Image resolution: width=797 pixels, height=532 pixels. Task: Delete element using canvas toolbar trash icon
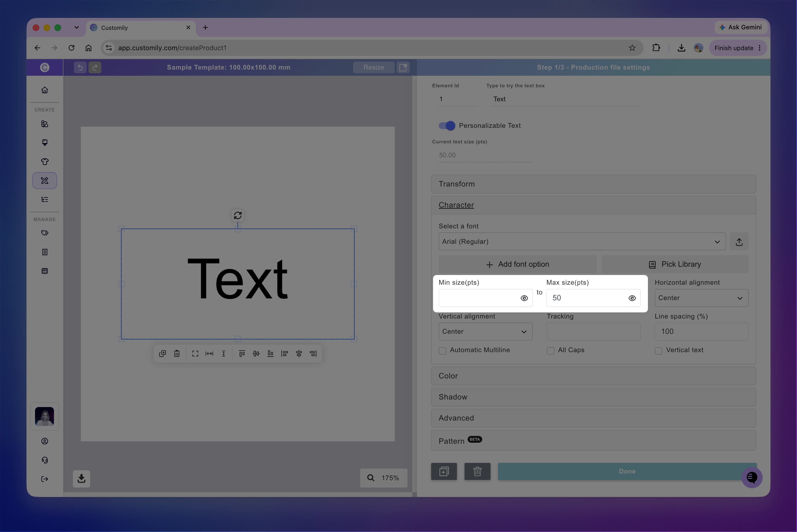177,354
